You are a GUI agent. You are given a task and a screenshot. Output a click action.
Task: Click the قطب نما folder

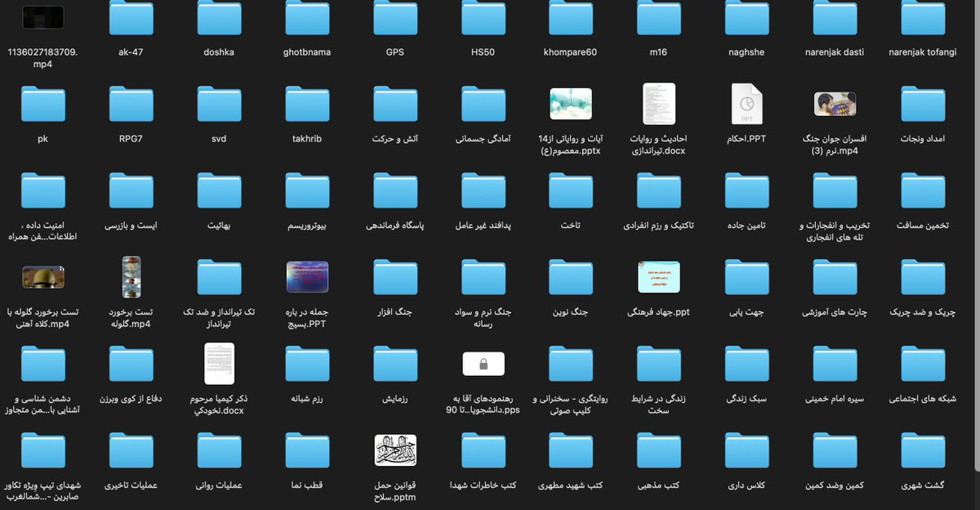pos(307,450)
